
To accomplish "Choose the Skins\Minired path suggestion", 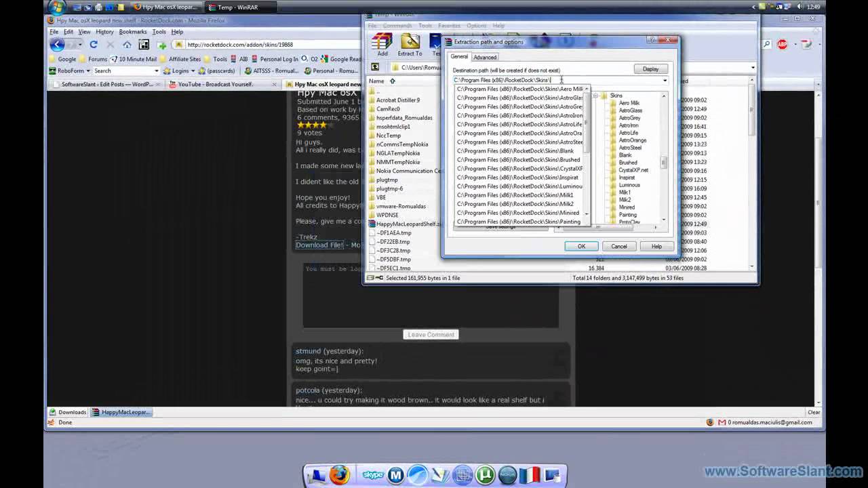I will point(519,213).
